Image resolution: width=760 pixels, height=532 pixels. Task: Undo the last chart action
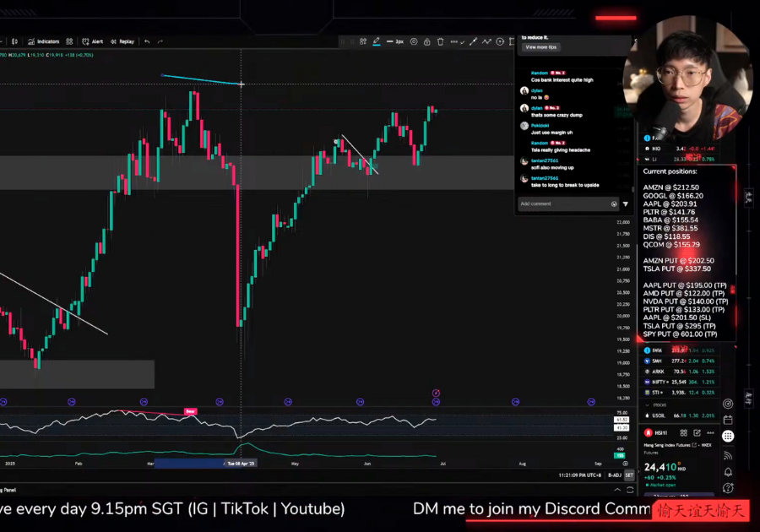tap(147, 41)
